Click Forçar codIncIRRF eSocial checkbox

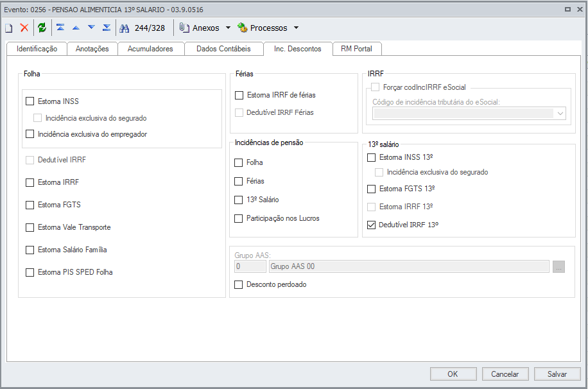click(376, 87)
